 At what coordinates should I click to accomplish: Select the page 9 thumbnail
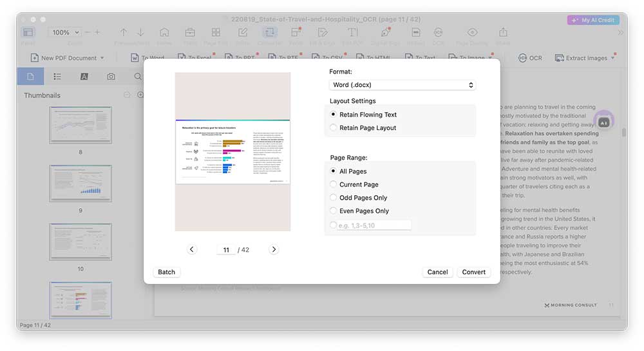tap(80, 182)
